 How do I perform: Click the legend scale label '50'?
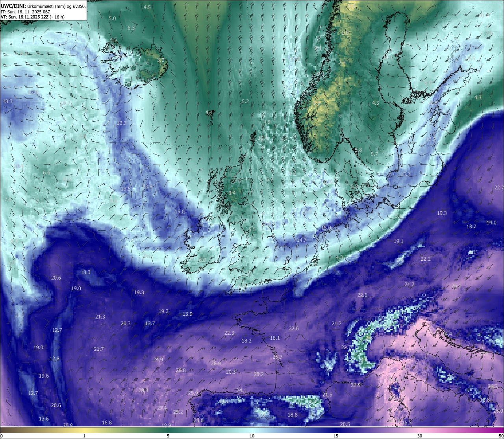pyautogui.click(x=500, y=436)
